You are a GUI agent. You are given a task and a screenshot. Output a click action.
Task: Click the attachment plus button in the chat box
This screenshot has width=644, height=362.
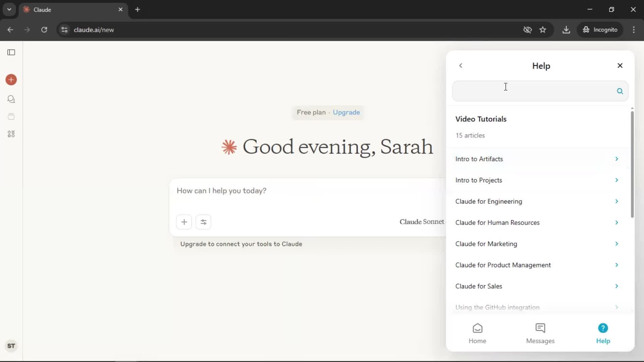pos(184,222)
